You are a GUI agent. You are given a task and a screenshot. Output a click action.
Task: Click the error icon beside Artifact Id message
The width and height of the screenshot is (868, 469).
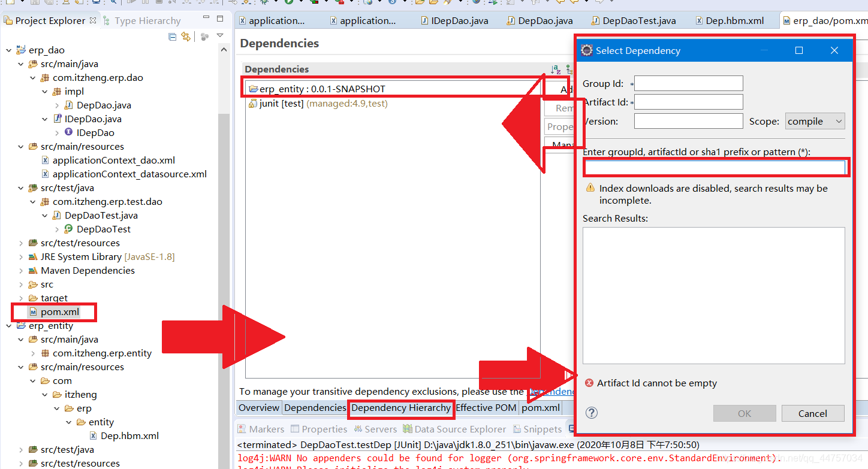(x=589, y=383)
